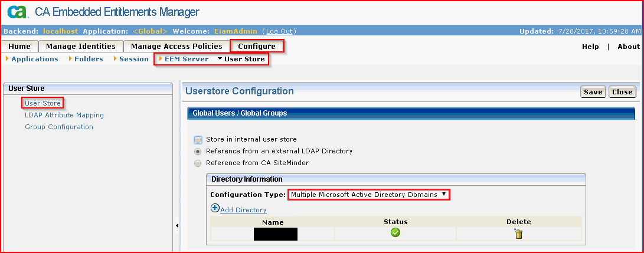Screen dimensions: 644x253
Task: Click the Log Out link
Action: point(279,31)
